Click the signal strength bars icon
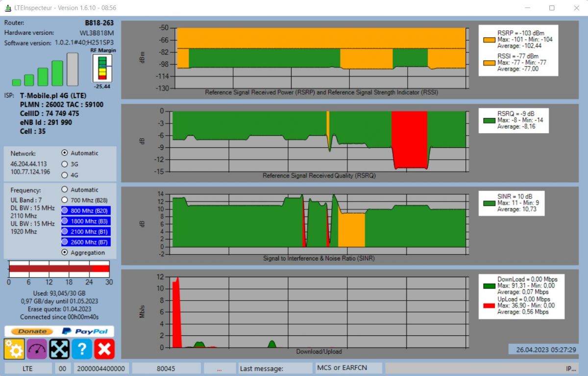Screen dimensions: 588x376 coord(45,70)
